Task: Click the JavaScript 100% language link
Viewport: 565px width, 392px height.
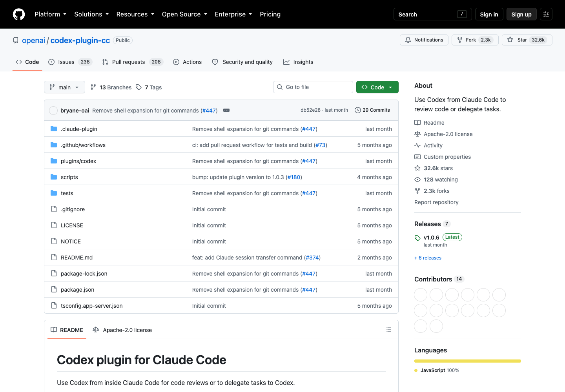Action: click(x=437, y=370)
